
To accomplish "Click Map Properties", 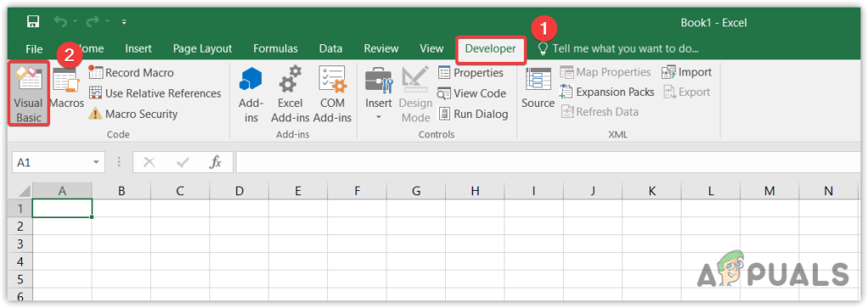I will 605,72.
